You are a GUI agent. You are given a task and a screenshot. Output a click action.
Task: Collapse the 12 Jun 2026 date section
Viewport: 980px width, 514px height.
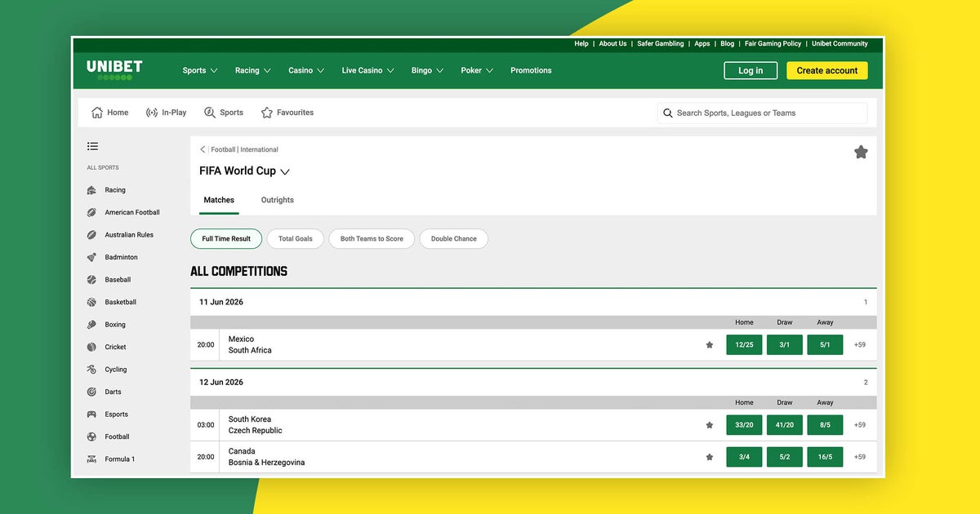[x=533, y=382]
